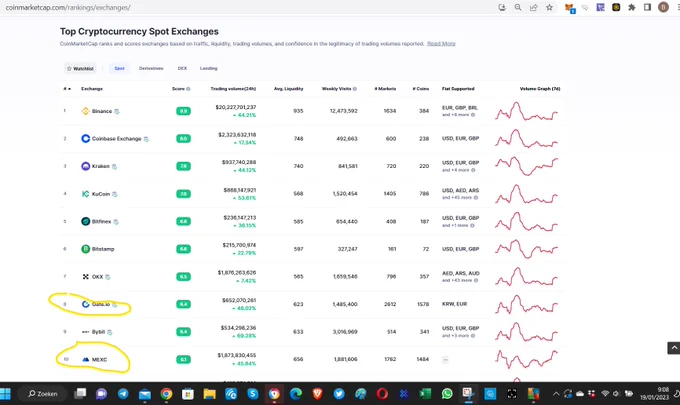The width and height of the screenshot is (680, 405).
Task: Click the Bybit logo icon
Action: (x=85, y=332)
